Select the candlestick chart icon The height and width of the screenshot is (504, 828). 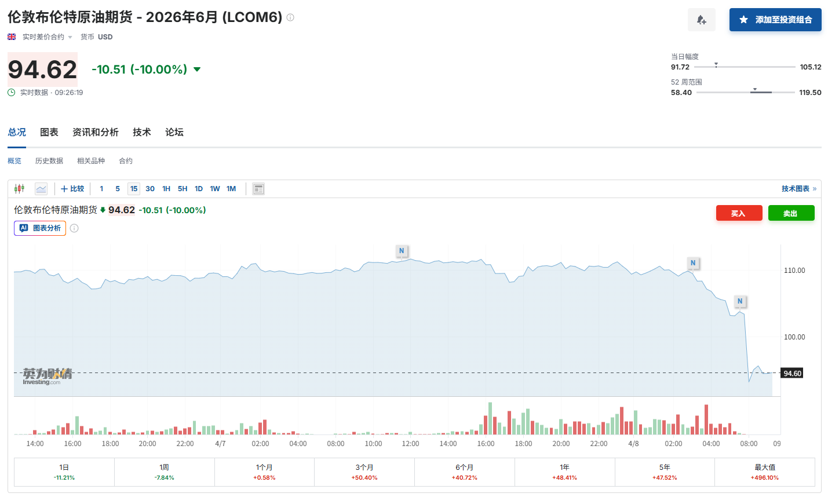point(19,188)
